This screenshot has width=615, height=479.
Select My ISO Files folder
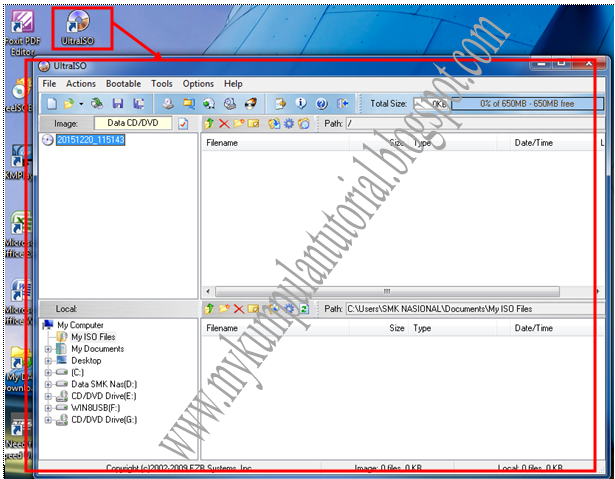[x=93, y=337]
